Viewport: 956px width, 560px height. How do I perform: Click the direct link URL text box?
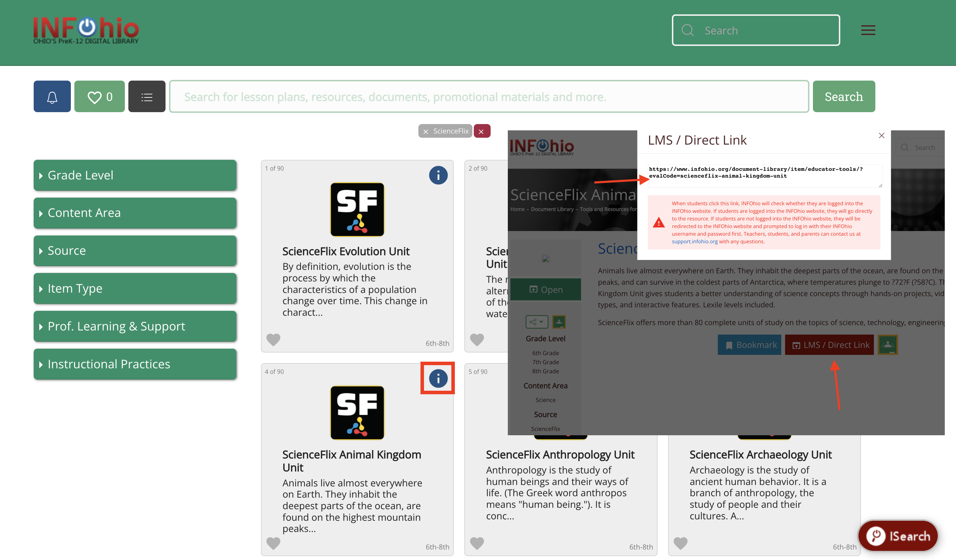pyautogui.click(x=765, y=176)
